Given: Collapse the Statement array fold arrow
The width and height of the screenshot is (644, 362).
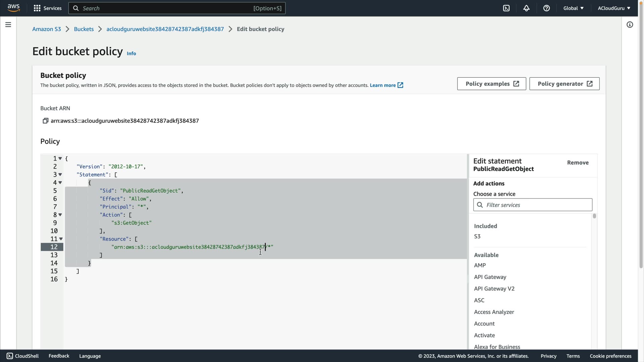Looking at the screenshot, I should click(60, 175).
